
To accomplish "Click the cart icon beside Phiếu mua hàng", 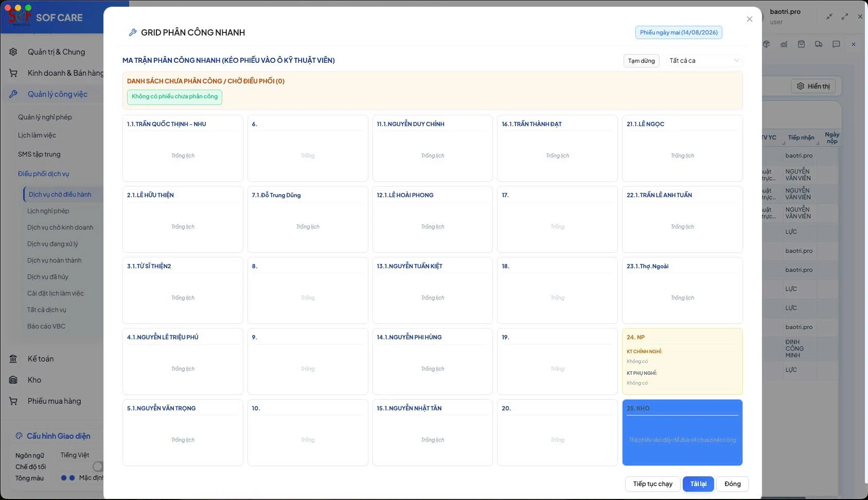I will (13, 401).
